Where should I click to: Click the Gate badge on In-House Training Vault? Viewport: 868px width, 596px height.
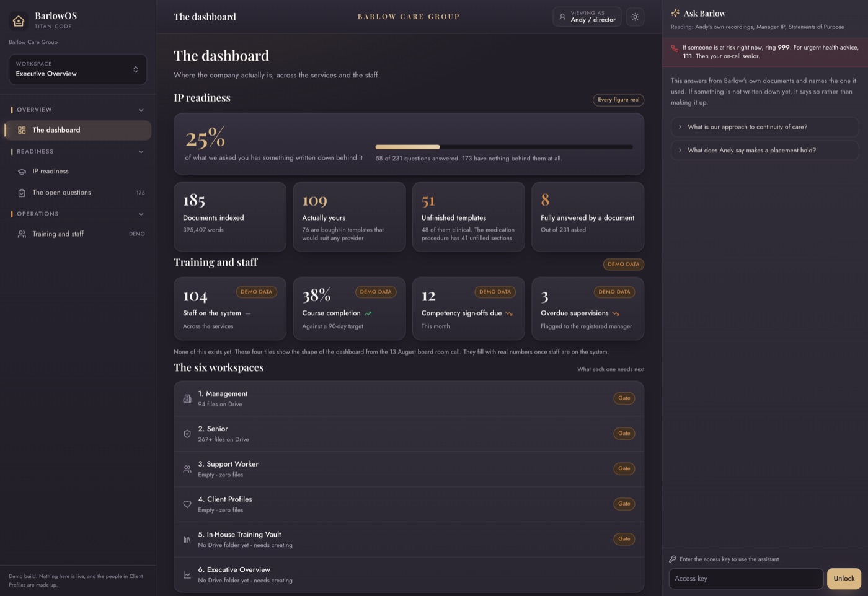624,539
